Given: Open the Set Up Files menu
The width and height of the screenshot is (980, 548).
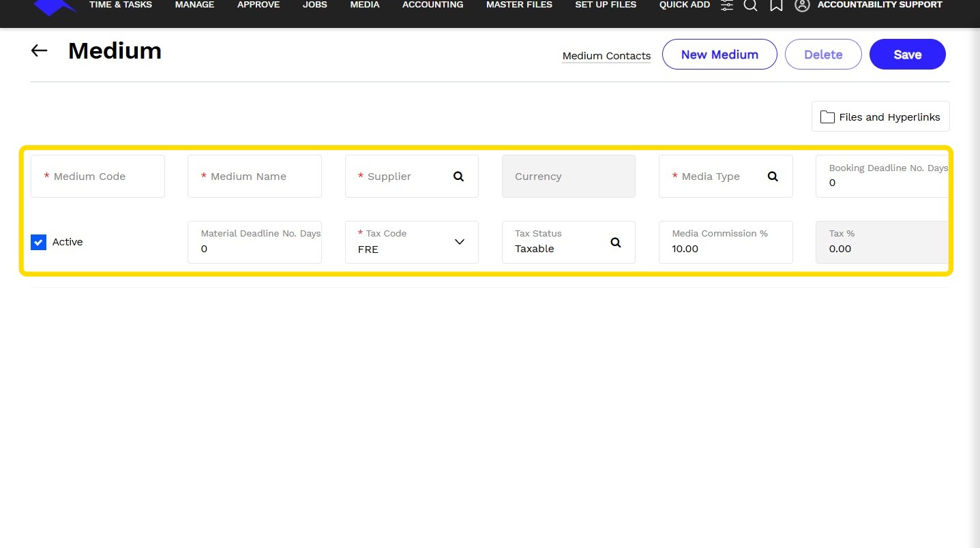Looking at the screenshot, I should pos(606,5).
